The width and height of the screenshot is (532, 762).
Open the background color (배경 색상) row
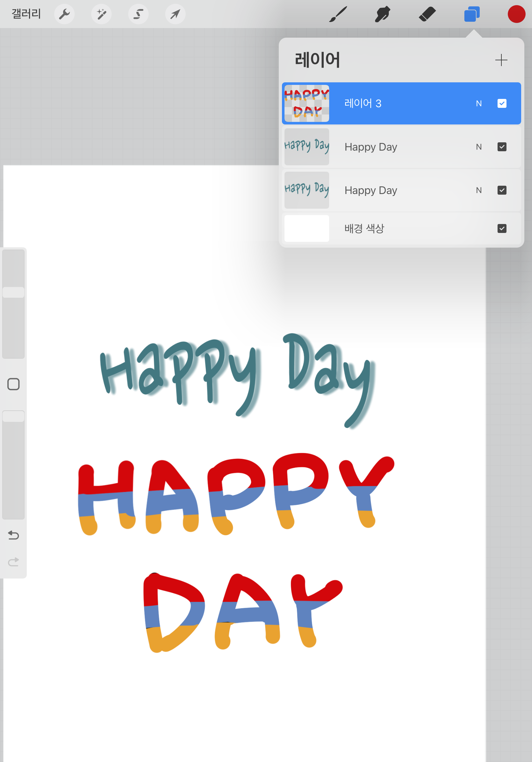[x=401, y=228]
